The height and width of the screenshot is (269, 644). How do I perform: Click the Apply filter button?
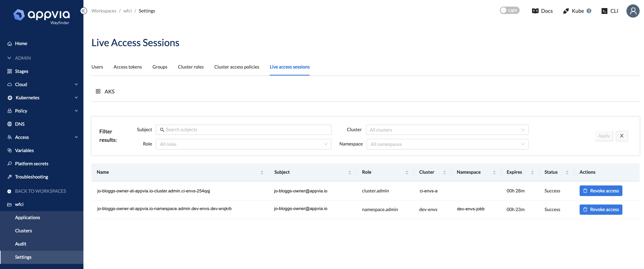(604, 136)
